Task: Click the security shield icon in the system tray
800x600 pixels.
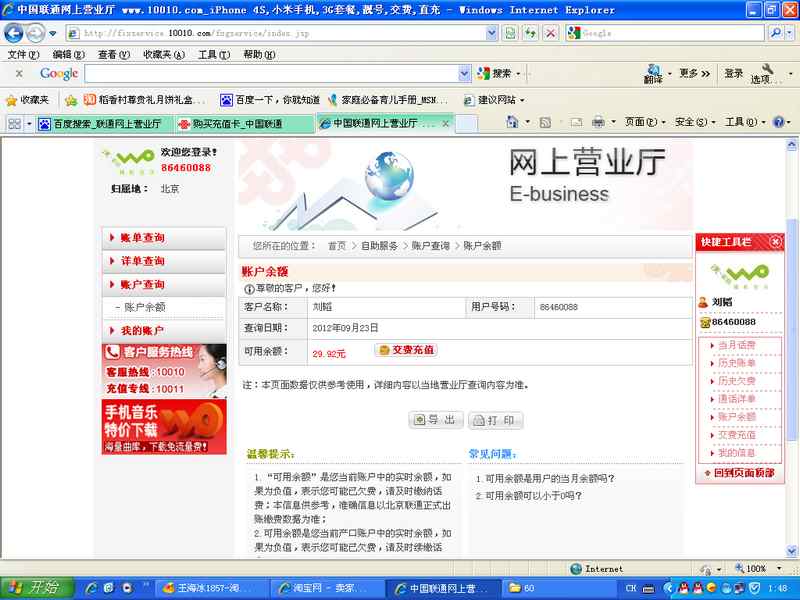Action: 754,588
